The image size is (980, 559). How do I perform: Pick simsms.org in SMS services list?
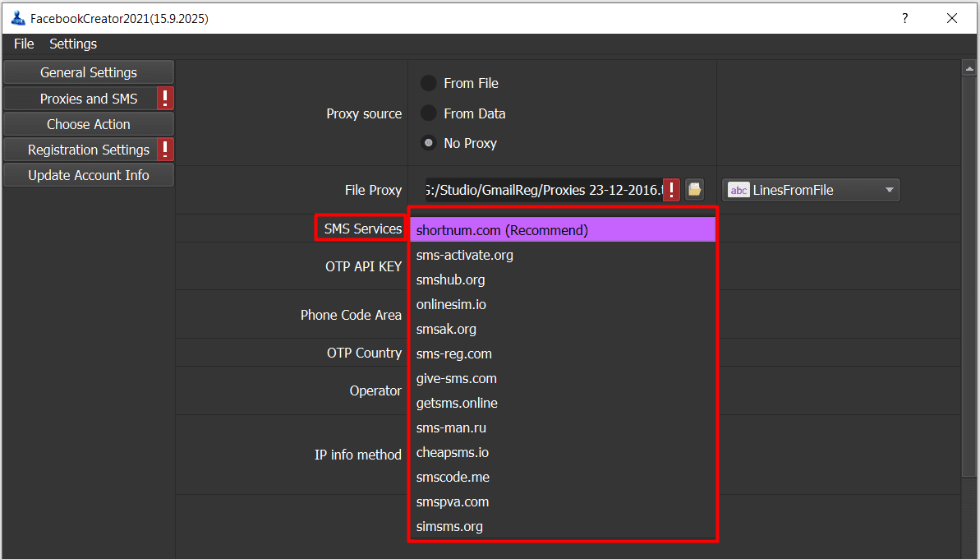click(x=563, y=526)
